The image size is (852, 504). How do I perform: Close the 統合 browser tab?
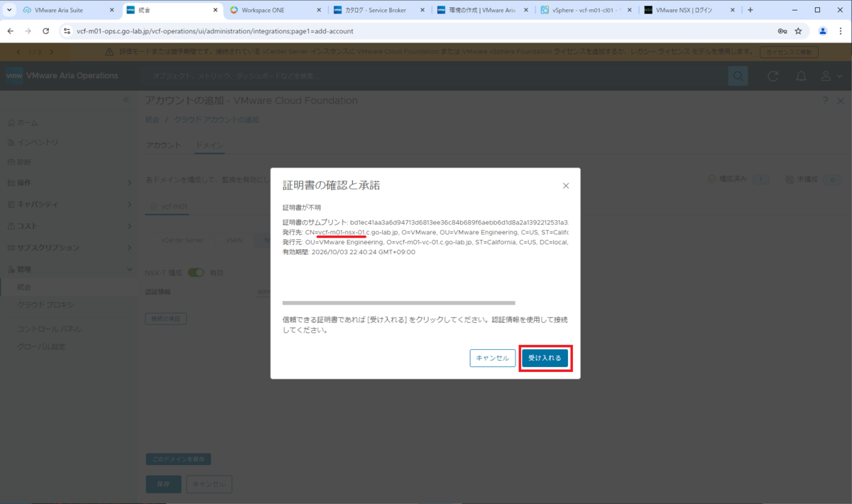pyautogui.click(x=214, y=10)
